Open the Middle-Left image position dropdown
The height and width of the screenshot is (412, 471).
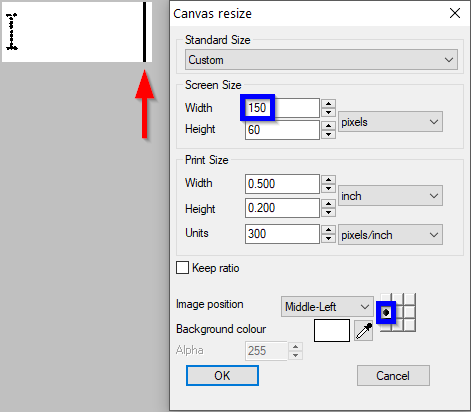[x=327, y=306]
